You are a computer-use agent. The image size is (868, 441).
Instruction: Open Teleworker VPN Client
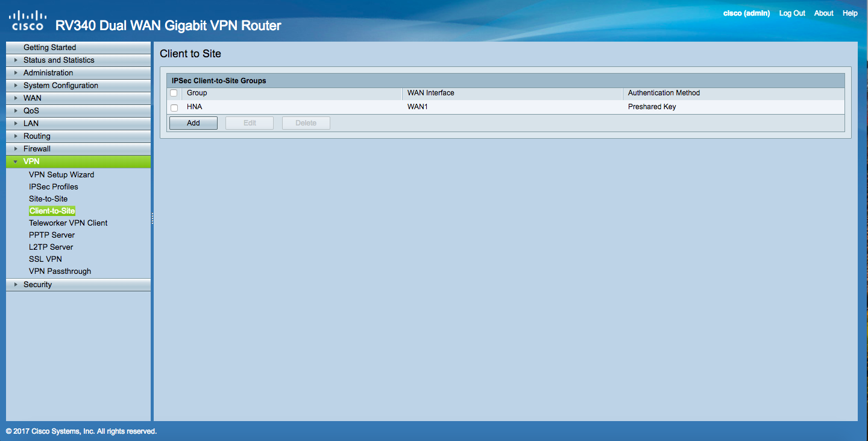pyautogui.click(x=68, y=223)
